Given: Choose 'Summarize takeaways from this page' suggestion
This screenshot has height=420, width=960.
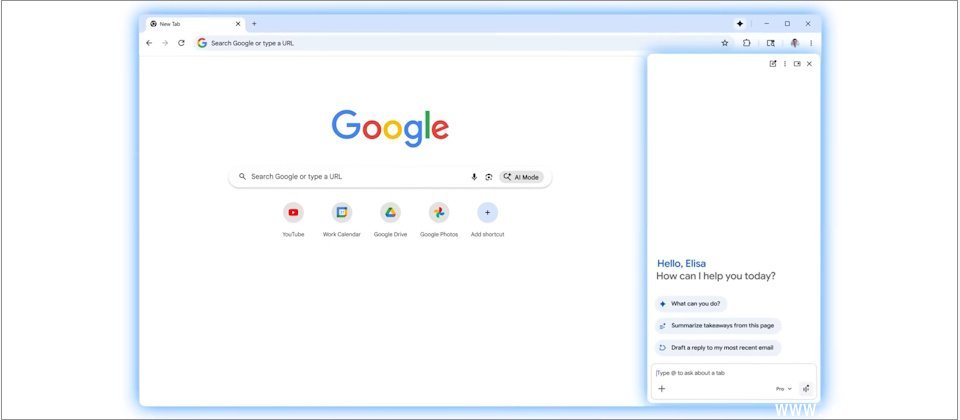Looking at the screenshot, I should (x=718, y=325).
